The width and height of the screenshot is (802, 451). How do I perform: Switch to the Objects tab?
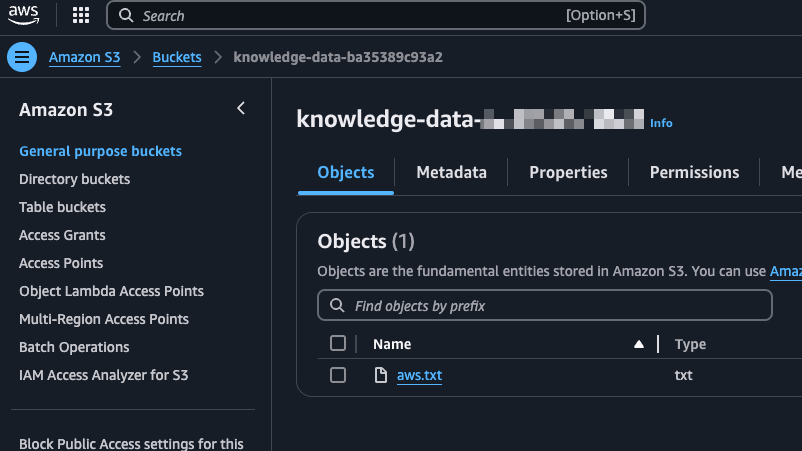(x=346, y=173)
